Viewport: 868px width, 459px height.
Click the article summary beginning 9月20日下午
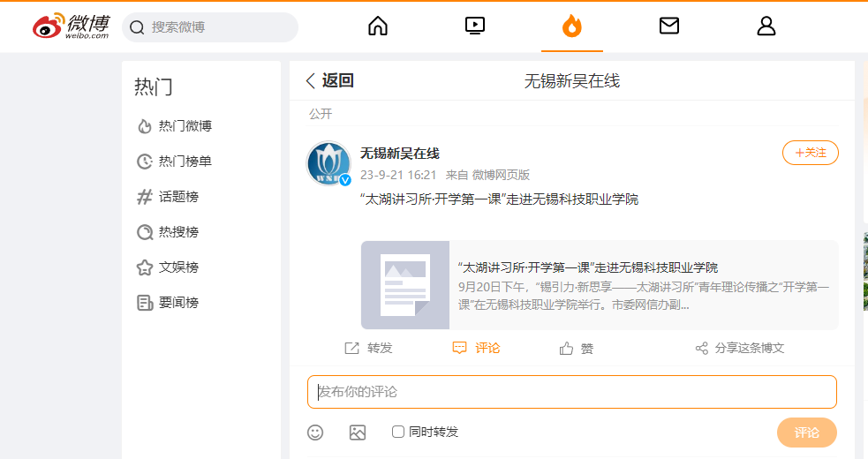tap(643, 296)
